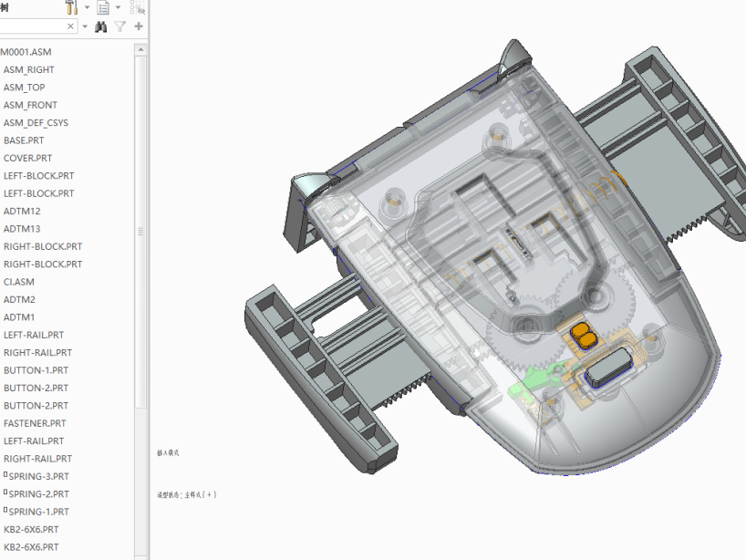746x560 pixels.
Task: Click the ADTM13 datum plane entry
Action: (x=22, y=229)
